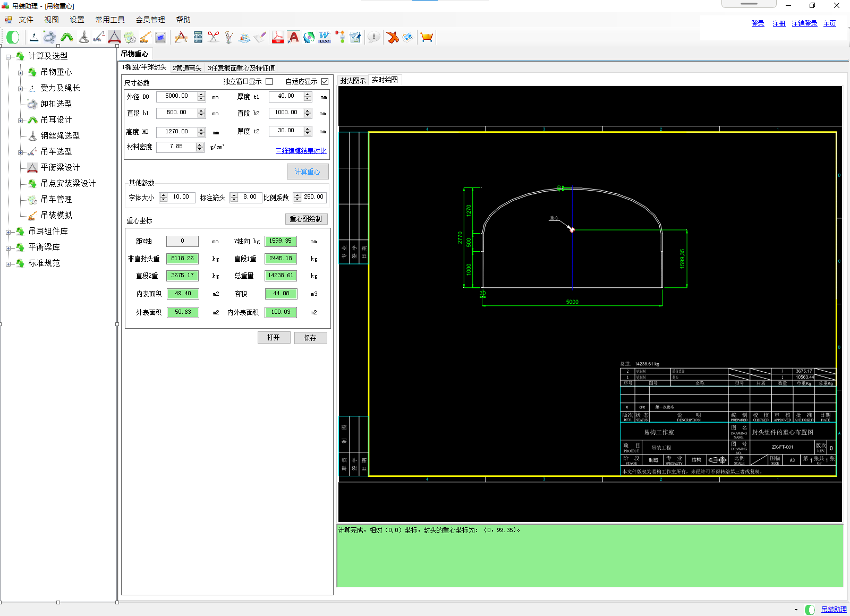
Task: Click the red AutoCAD letter A icon
Action: 293,37
